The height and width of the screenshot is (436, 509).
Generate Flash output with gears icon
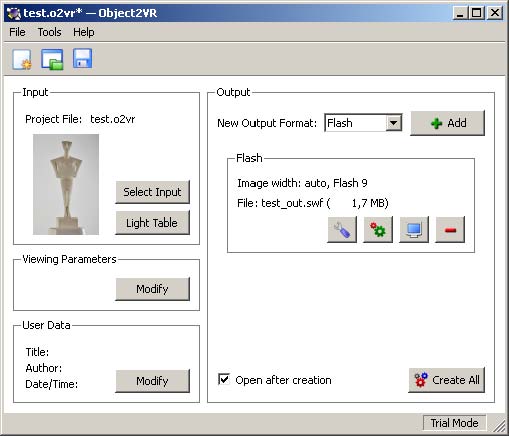pos(378,229)
